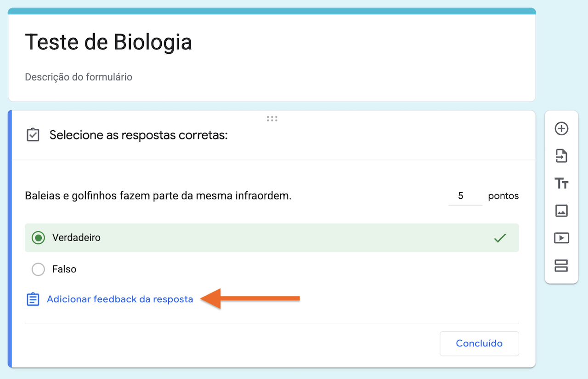Select the Verdadeiro radio button

pyautogui.click(x=38, y=238)
